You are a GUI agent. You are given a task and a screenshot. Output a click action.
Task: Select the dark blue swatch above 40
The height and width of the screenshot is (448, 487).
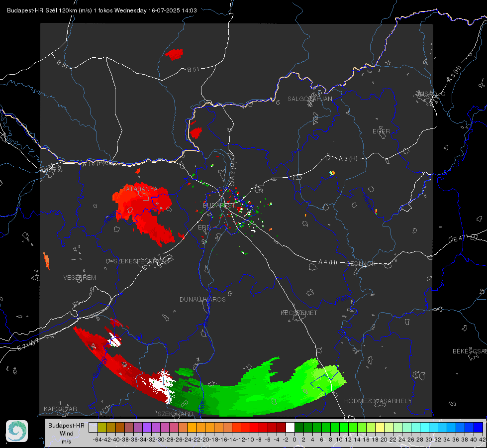click(x=479, y=427)
